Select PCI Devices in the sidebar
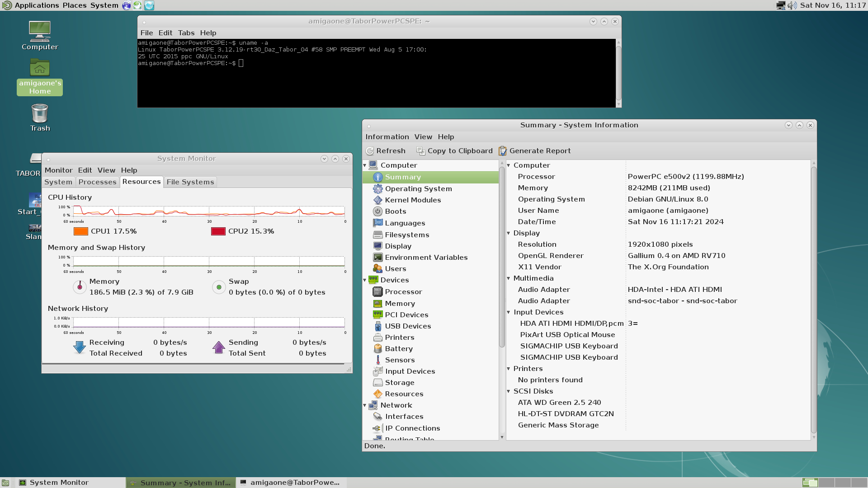The height and width of the screenshot is (488, 868). click(406, 315)
